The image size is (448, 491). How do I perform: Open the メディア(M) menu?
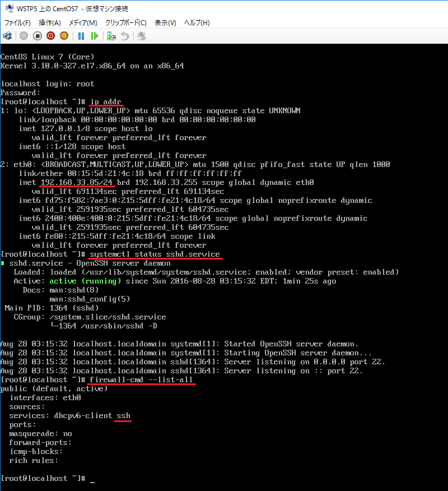[x=83, y=23]
